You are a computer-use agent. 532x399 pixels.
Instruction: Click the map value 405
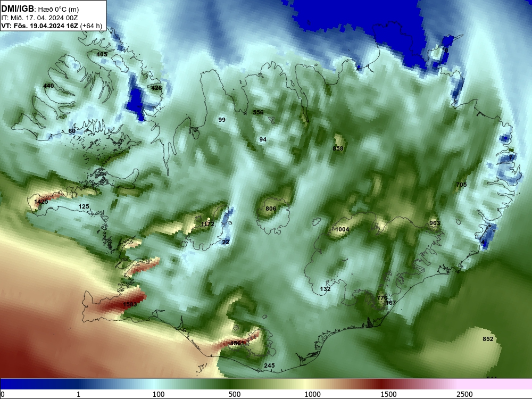102,54
